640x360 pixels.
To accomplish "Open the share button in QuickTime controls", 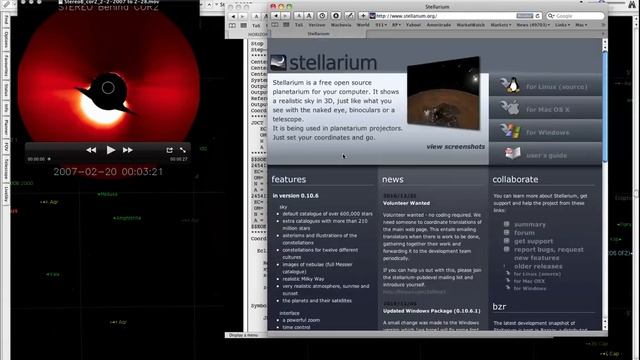I will click(x=169, y=150).
